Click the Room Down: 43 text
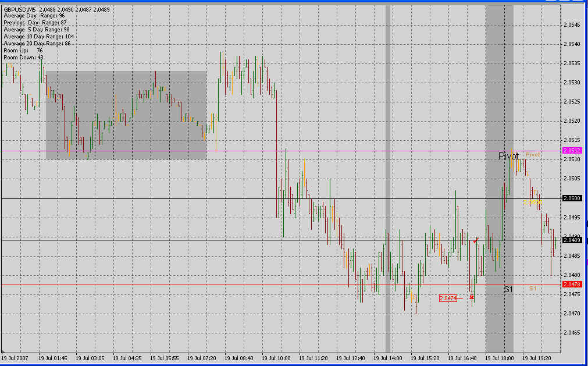The height and width of the screenshot is (366, 588). tap(23, 58)
